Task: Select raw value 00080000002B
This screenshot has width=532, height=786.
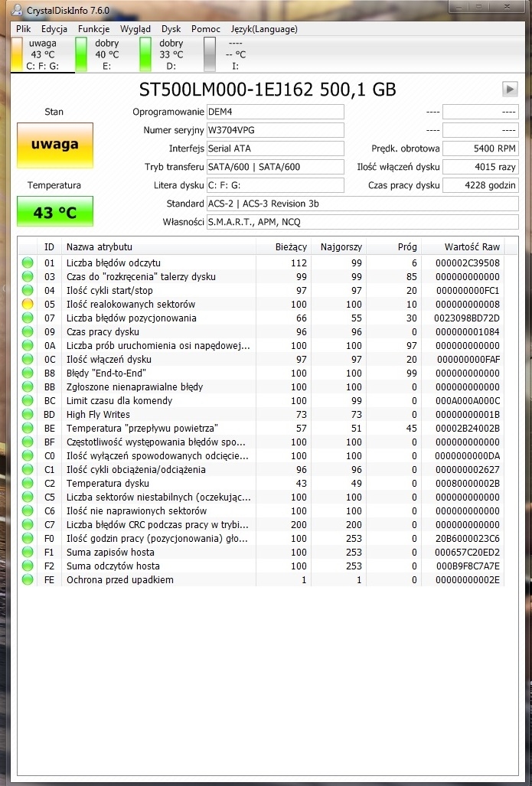Action: [467, 483]
